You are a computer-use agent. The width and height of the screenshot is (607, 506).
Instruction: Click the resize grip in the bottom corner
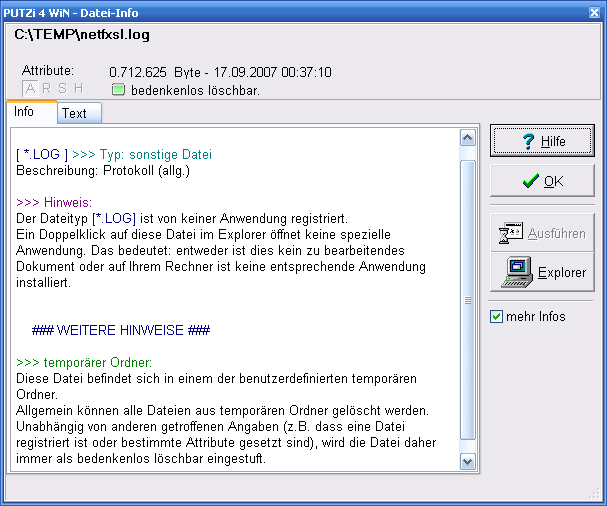[595, 494]
